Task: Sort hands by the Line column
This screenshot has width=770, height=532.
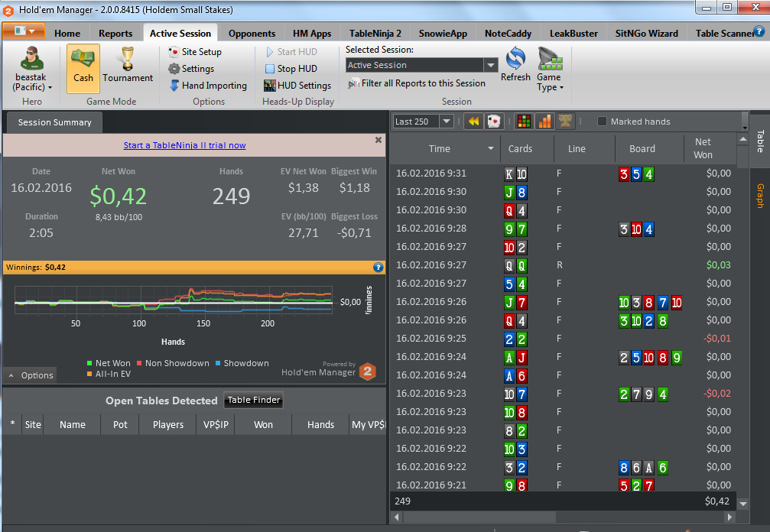Action: 577,148
